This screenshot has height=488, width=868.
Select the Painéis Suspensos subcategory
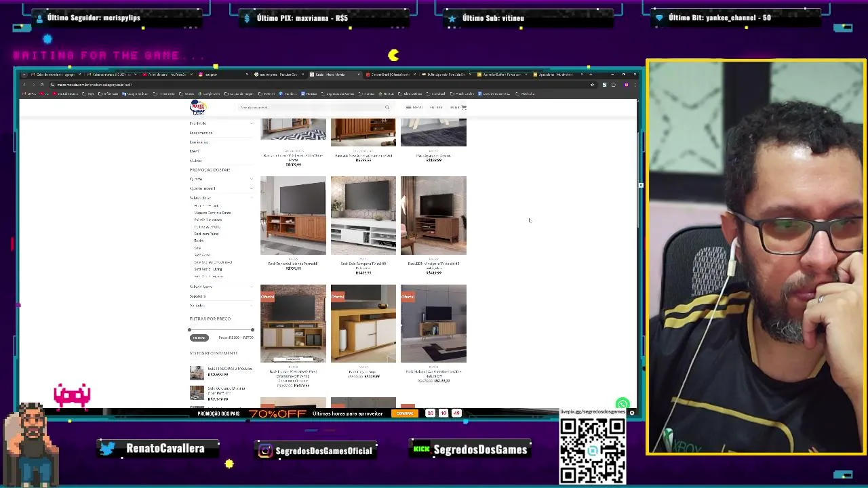click(x=208, y=220)
